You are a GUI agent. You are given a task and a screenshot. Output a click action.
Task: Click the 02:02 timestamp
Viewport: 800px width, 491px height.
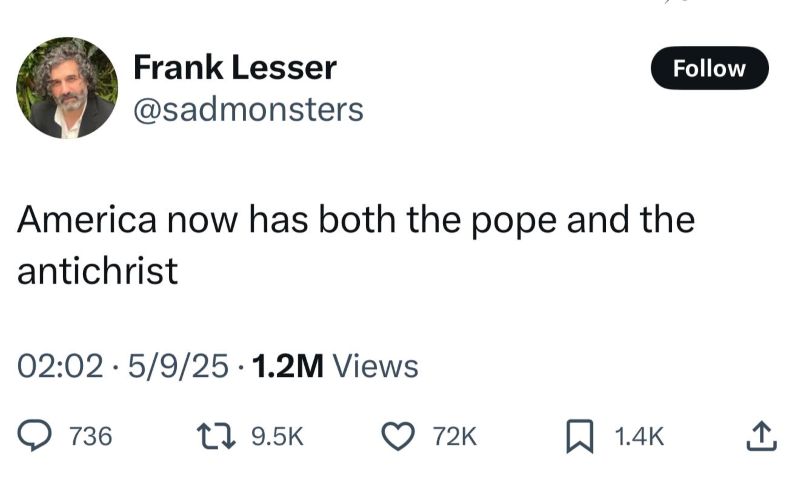(60, 367)
